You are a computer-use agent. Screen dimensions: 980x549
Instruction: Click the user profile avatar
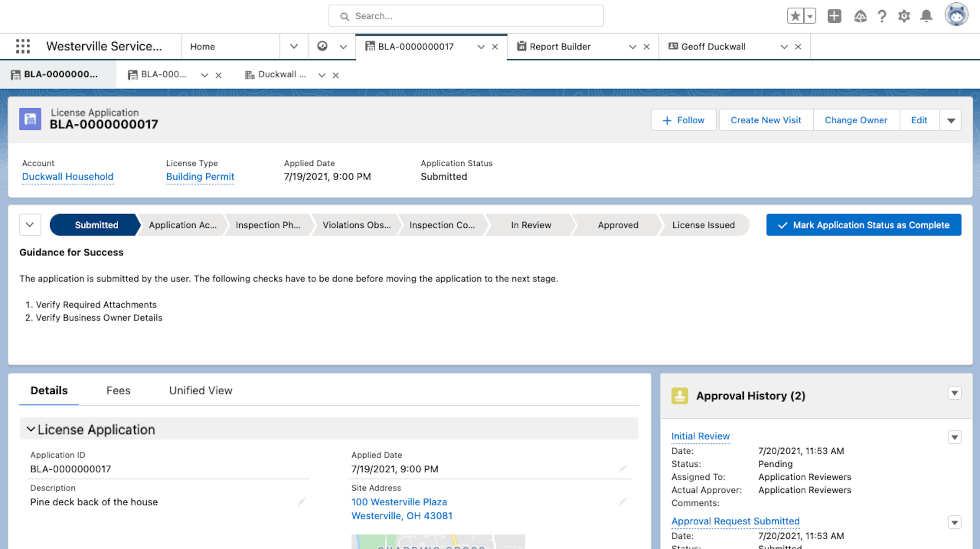pos(956,15)
